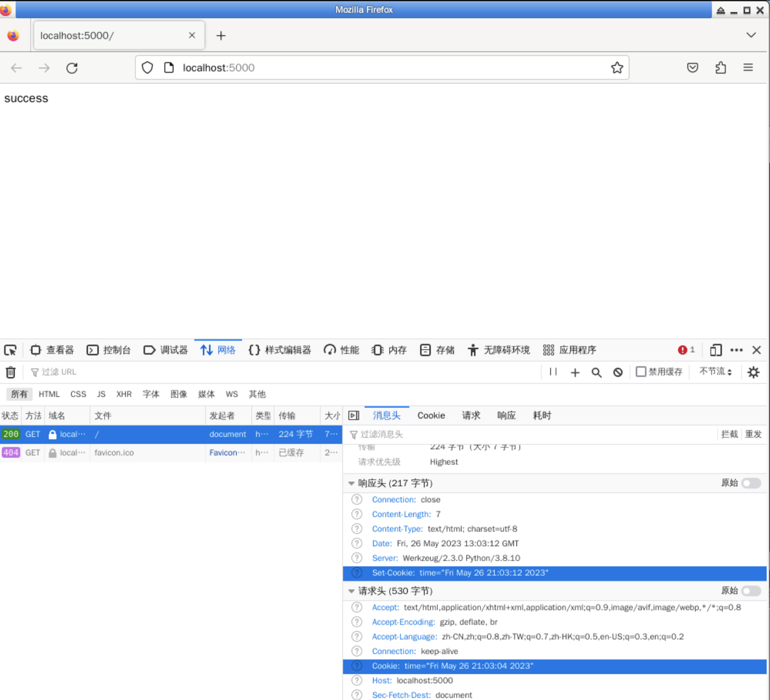The height and width of the screenshot is (700, 770).
Task: Reload the page with the refresh icon
Action: [72, 68]
